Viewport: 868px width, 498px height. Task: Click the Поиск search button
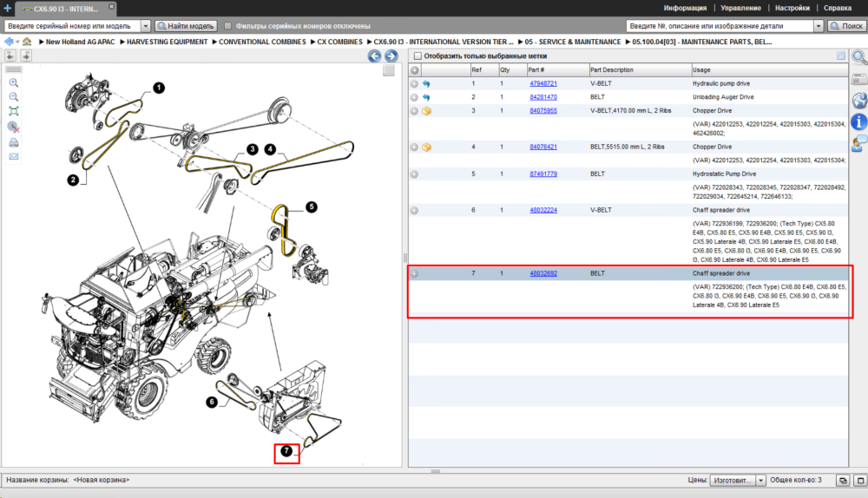point(845,26)
